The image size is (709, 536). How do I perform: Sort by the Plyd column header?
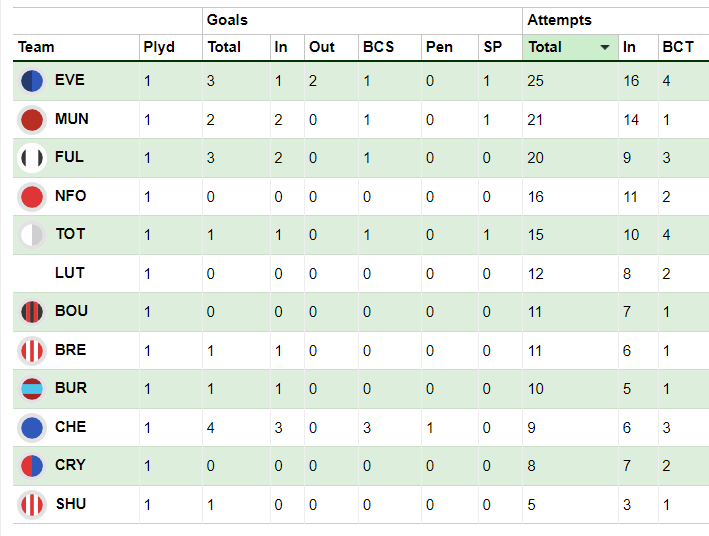159,47
